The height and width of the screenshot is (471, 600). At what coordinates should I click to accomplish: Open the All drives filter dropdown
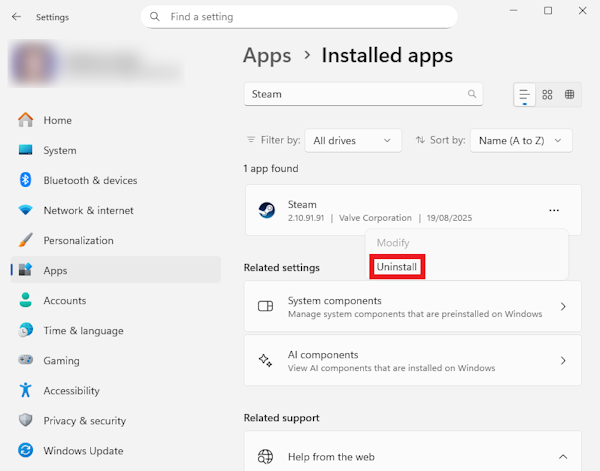click(x=353, y=140)
